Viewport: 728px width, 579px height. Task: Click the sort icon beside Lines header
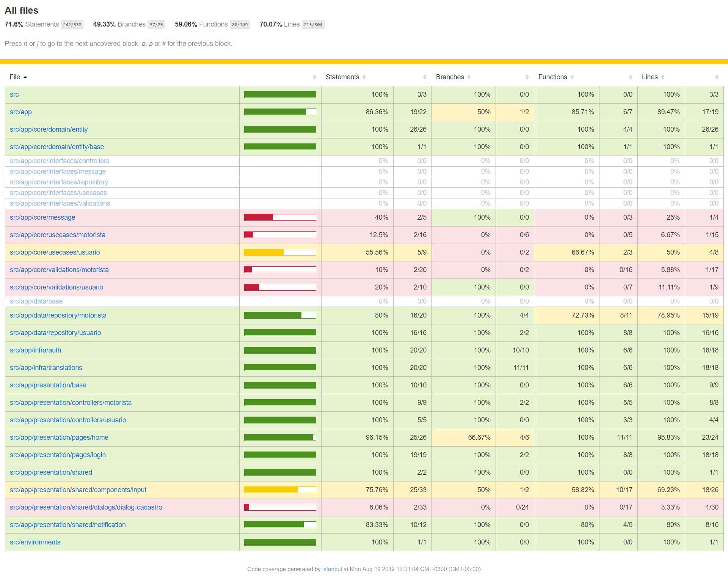663,77
